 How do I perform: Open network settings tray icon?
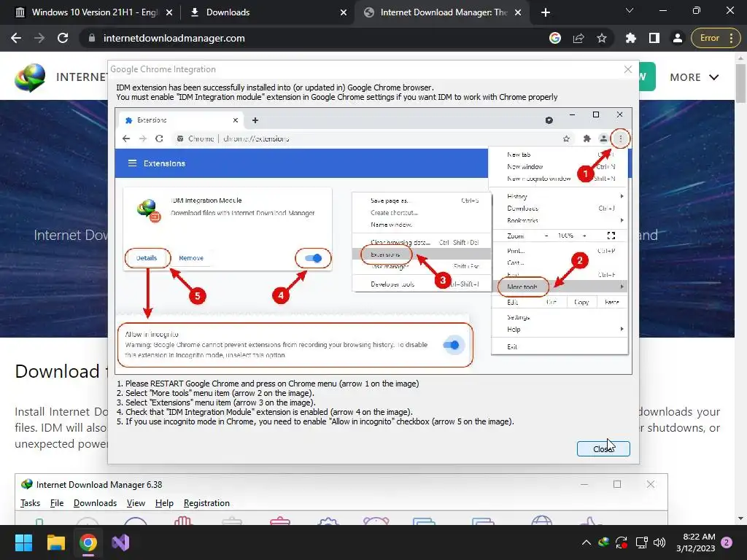click(x=641, y=542)
